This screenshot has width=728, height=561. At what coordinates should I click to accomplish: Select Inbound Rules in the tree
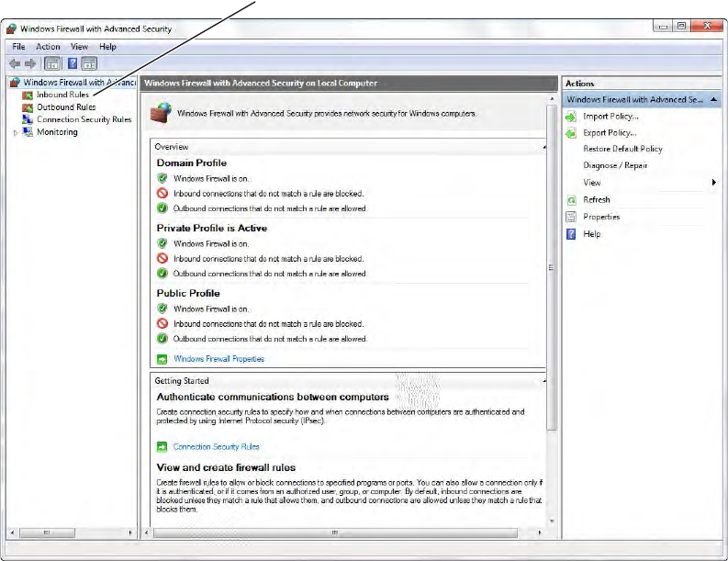62,95
